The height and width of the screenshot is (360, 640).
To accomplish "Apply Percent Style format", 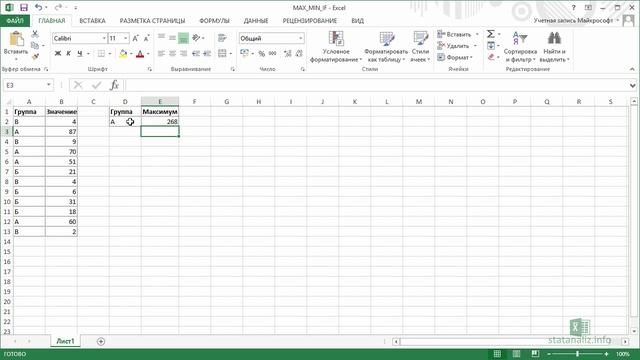I will pos(262,53).
